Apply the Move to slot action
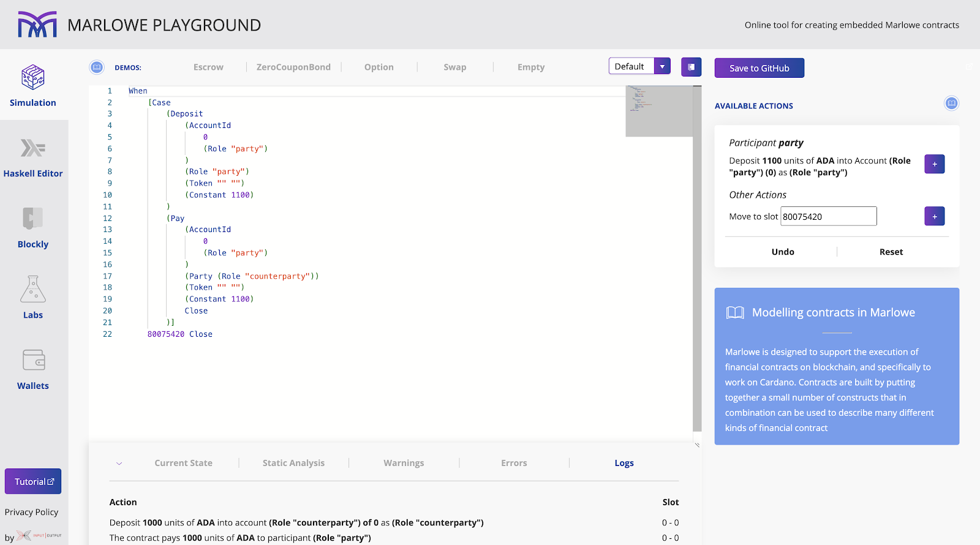The width and height of the screenshot is (980, 545). [935, 216]
